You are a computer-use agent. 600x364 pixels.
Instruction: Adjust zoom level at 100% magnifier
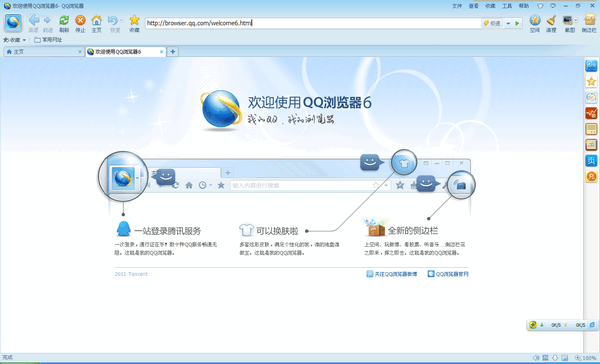click(585, 358)
